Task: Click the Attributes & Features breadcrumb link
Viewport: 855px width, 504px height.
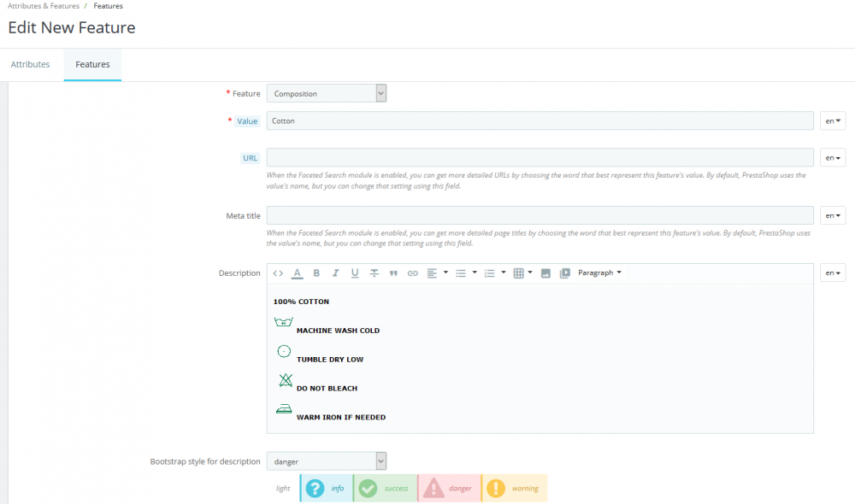Action: pos(44,6)
